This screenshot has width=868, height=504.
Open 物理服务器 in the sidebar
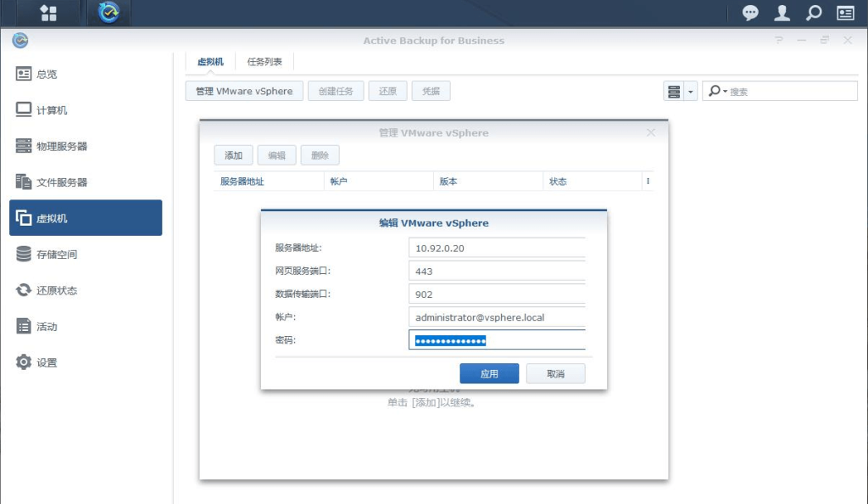point(86,146)
